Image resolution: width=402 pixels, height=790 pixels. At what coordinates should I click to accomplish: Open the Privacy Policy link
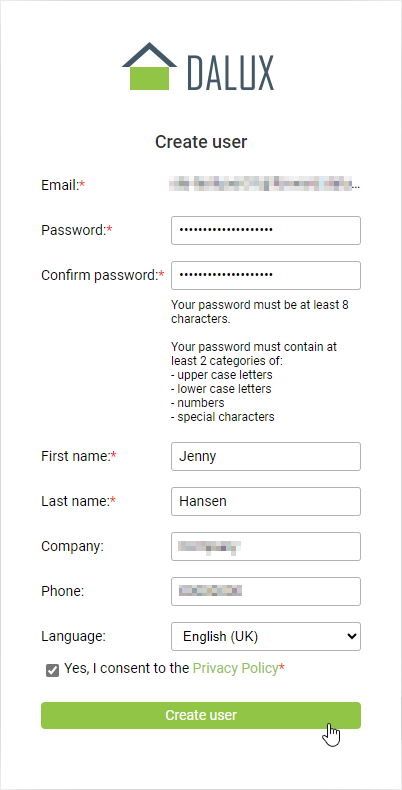(x=235, y=669)
